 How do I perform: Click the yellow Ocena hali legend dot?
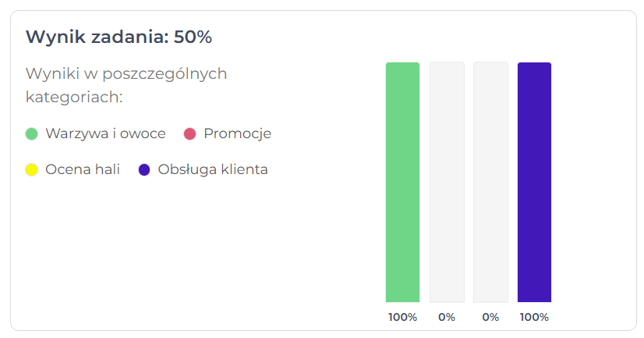tap(31, 169)
